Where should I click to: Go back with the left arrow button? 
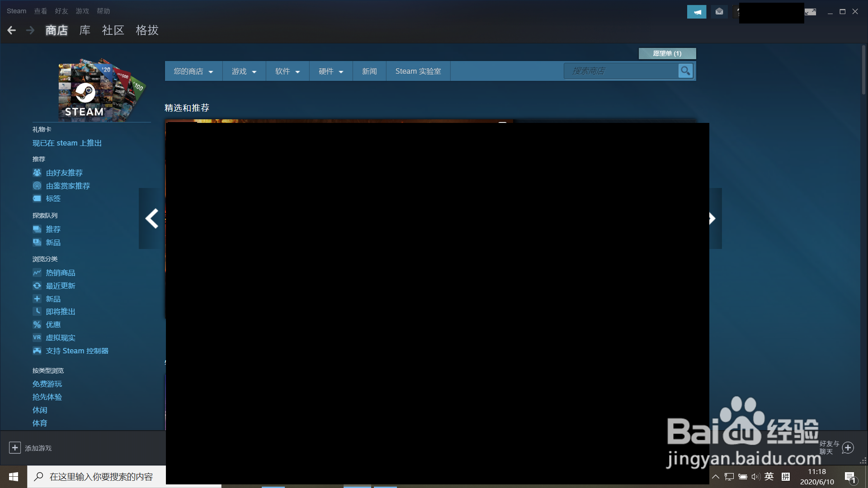(12, 30)
